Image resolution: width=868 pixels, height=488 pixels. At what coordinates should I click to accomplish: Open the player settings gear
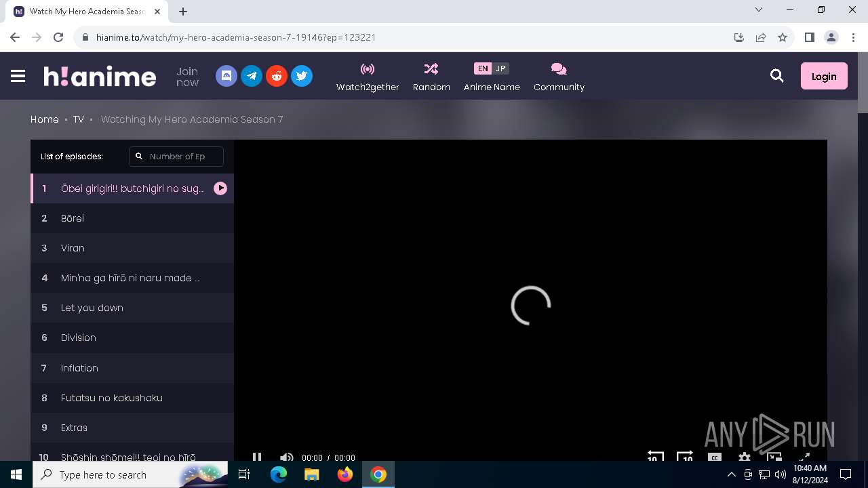(744, 457)
